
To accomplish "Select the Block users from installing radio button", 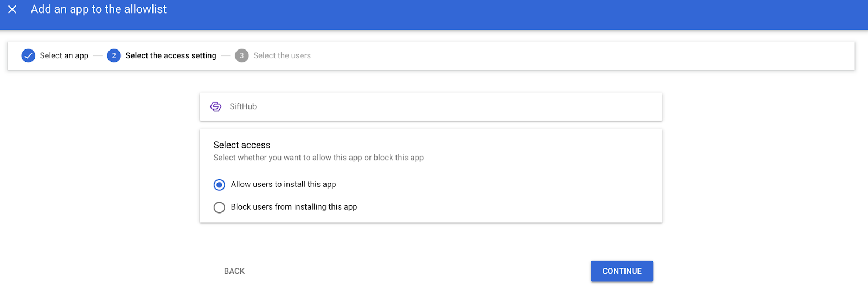I will point(219,208).
